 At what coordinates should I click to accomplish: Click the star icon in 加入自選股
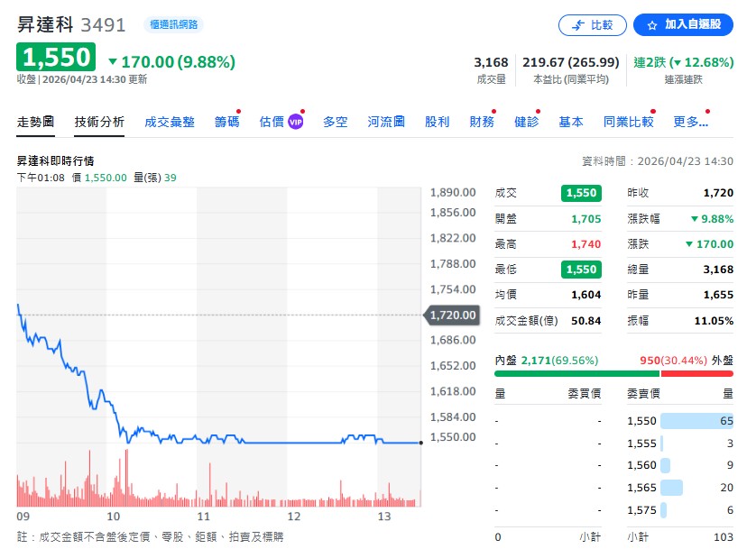coord(653,25)
